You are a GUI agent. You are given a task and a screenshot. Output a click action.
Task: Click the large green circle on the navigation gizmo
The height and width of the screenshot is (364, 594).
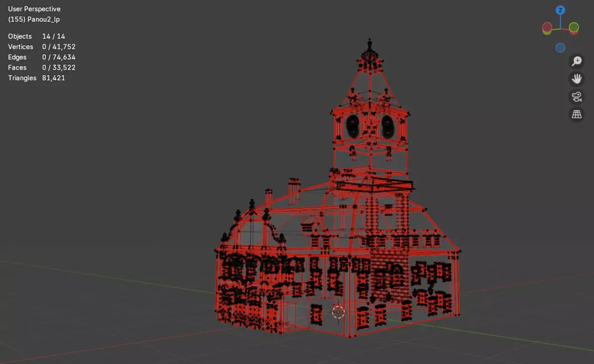(x=574, y=27)
